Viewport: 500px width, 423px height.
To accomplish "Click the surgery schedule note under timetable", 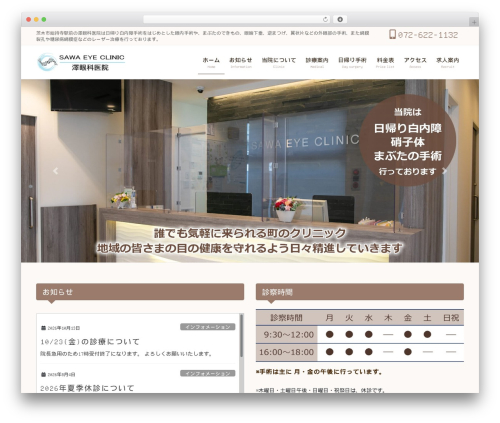I will [319, 372].
